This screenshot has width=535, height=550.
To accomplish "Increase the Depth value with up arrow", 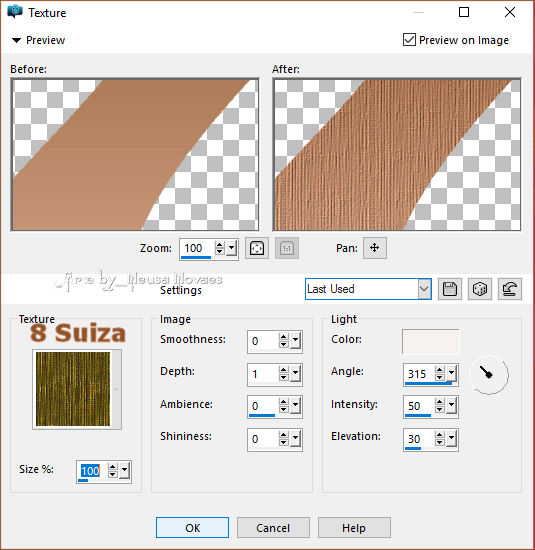I will pyautogui.click(x=284, y=370).
